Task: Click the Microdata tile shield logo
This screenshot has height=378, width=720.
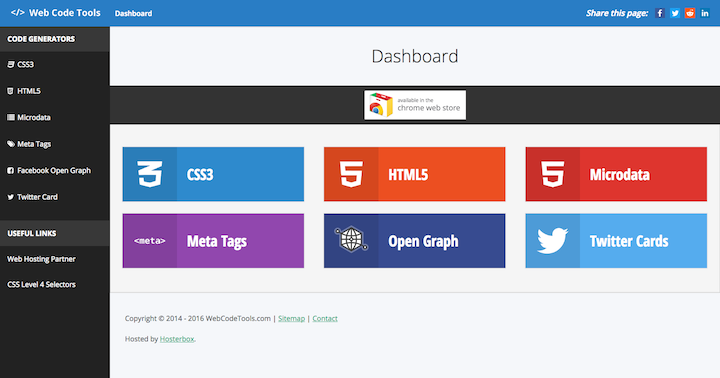Action: click(x=552, y=174)
